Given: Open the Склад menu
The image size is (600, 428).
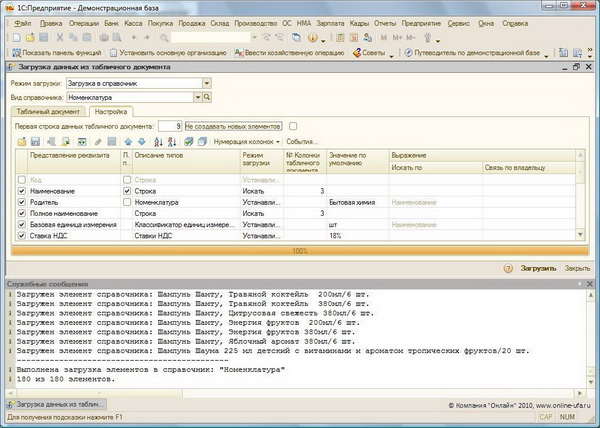Looking at the screenshot, I should 220,23.
